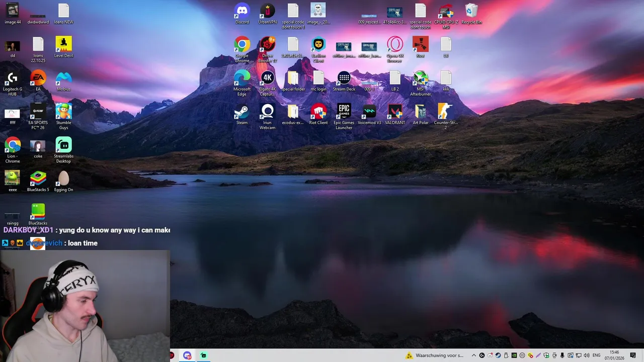Open the Recycle Bin
This screenshot has width=644, height=362.
coord(471,14)
